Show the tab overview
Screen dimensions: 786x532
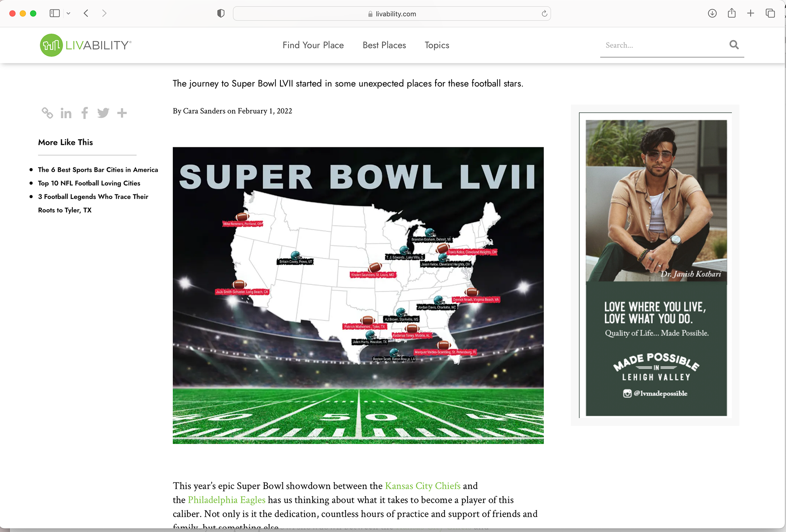coord(770,14)
